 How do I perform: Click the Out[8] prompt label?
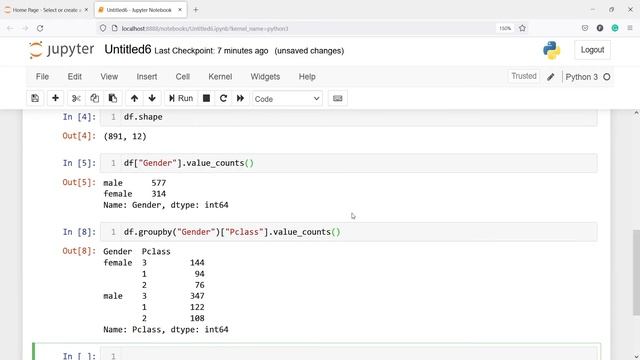[x=79, y=251]
